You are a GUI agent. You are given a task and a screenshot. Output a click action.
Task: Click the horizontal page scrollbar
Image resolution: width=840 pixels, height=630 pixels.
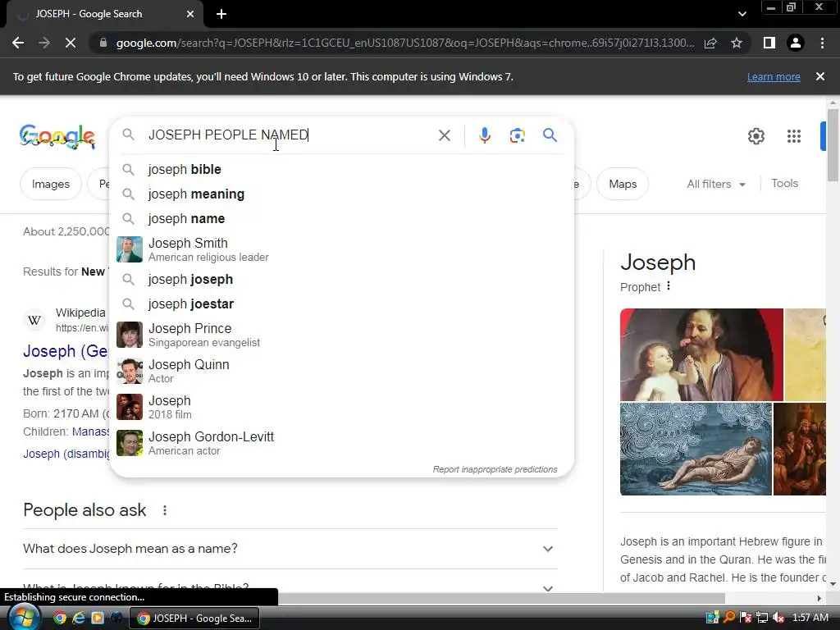pos(501,598)
